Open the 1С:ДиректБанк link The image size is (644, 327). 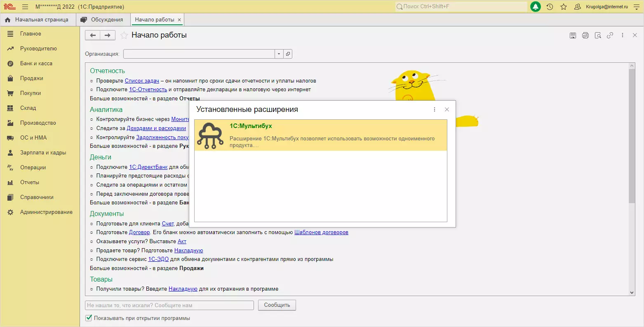[148, 167]
